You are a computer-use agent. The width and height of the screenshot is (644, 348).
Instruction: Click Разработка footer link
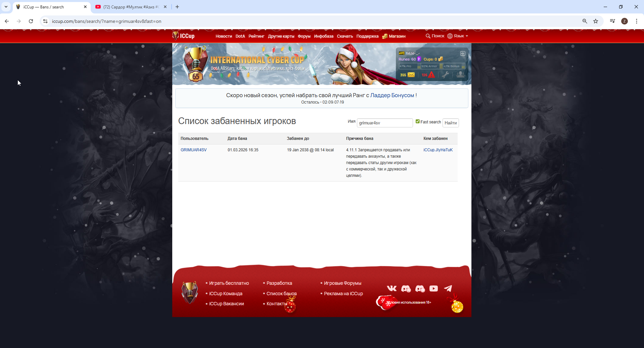pos(279,283)
